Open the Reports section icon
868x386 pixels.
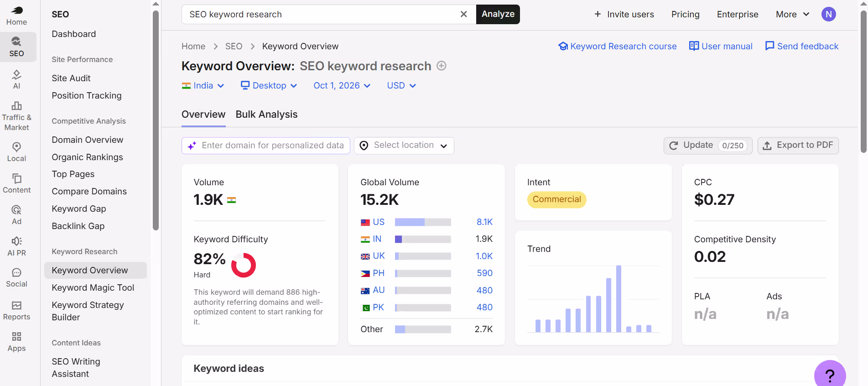tap(16, 310)
